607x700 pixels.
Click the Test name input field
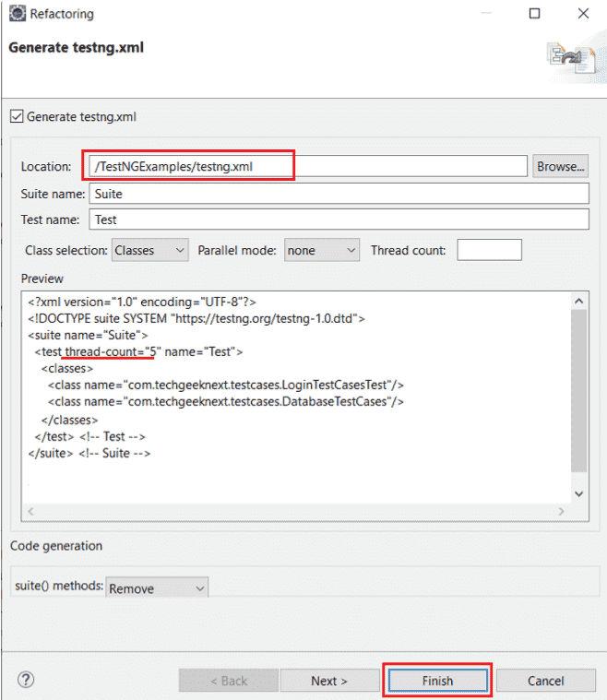(x=339, y=219)
